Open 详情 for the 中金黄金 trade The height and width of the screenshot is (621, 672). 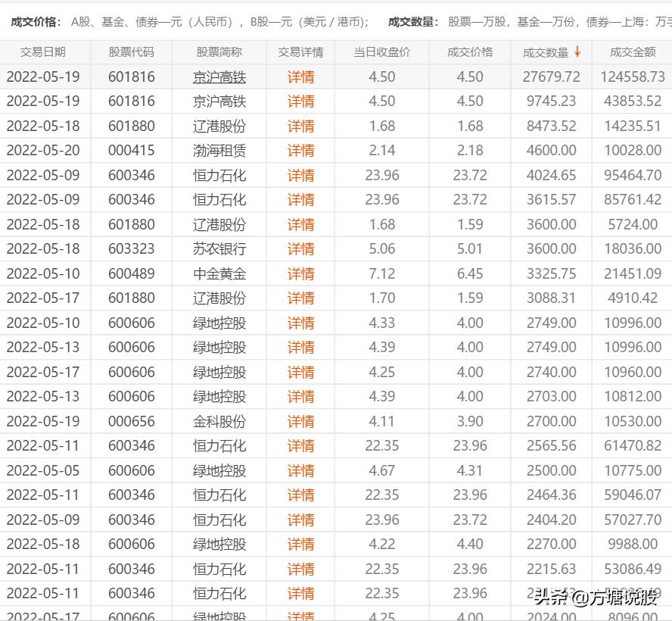coord(300,273)
